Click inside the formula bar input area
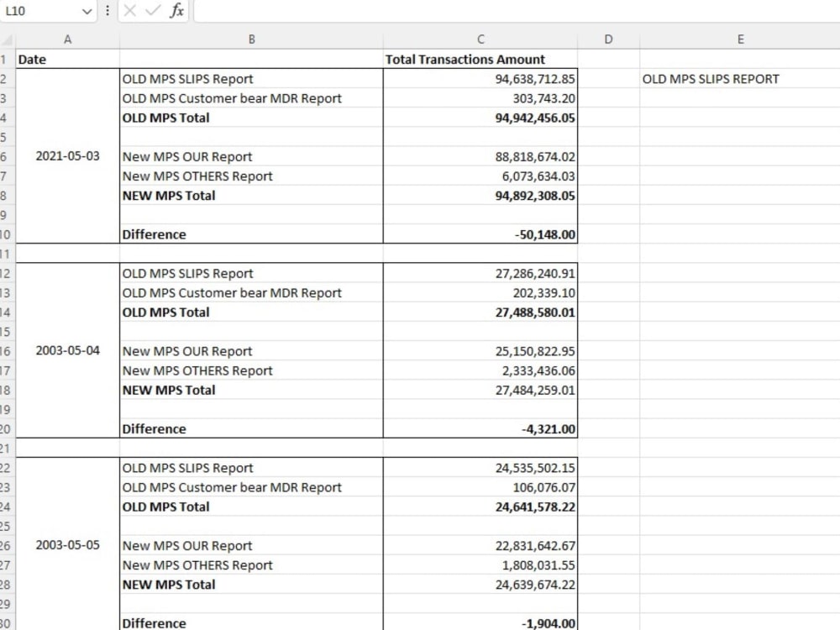 pyautogui.click(x=517, y=11)
